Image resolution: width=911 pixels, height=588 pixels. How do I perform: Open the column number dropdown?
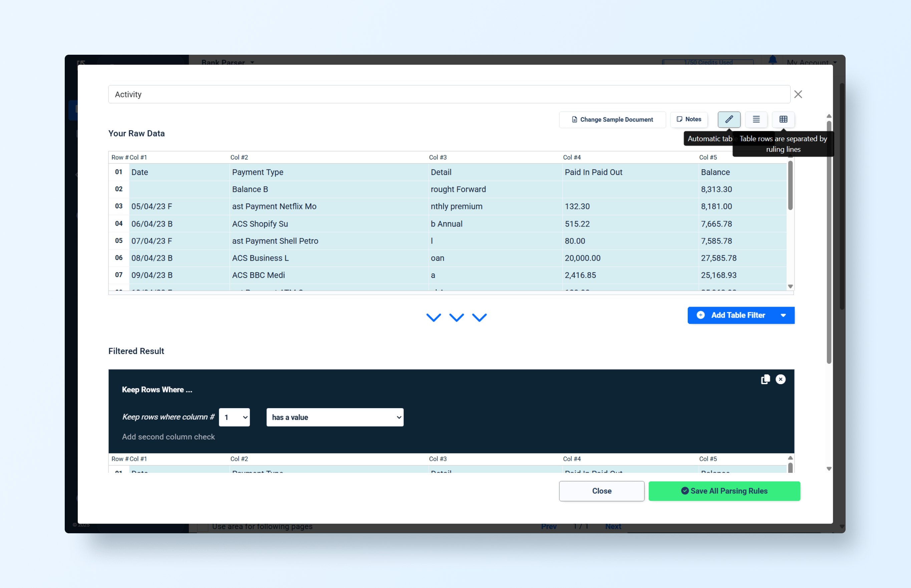[x=234, y=417]
